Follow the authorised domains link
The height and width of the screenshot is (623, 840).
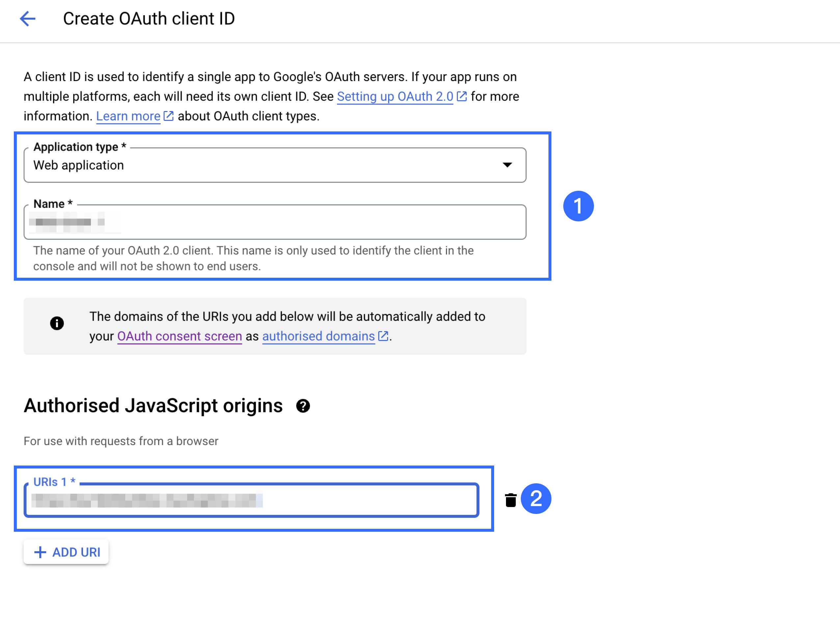[x=318, y=336]
